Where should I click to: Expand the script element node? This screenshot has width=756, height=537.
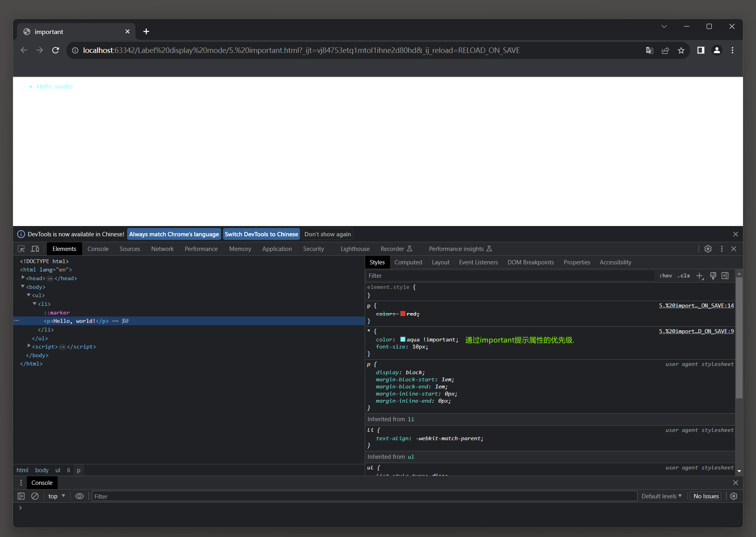(29, 347)
